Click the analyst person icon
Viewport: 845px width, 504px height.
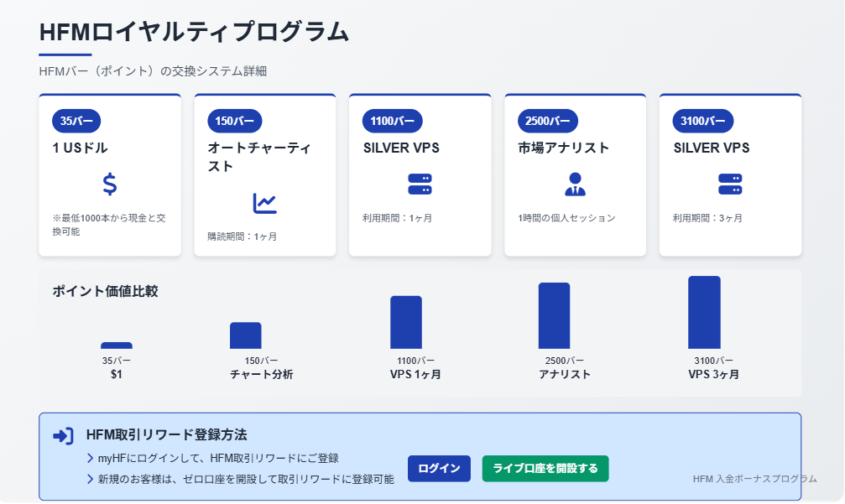pyautogui.click(x=575, y=184)
